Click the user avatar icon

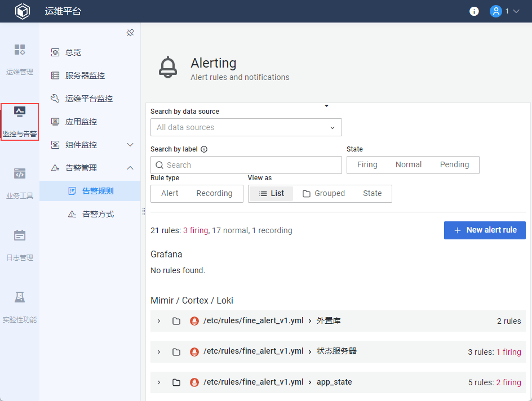tap(496, 11)
